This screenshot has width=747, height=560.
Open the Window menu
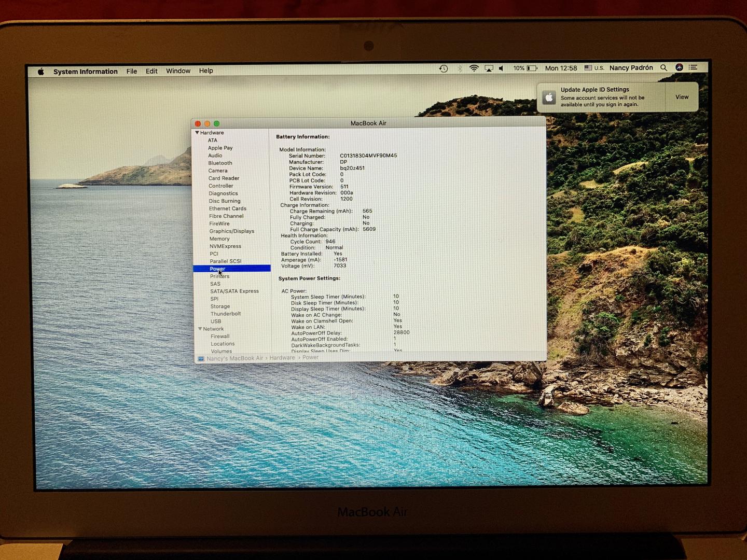pyautogui.click(x=178, y=71)
